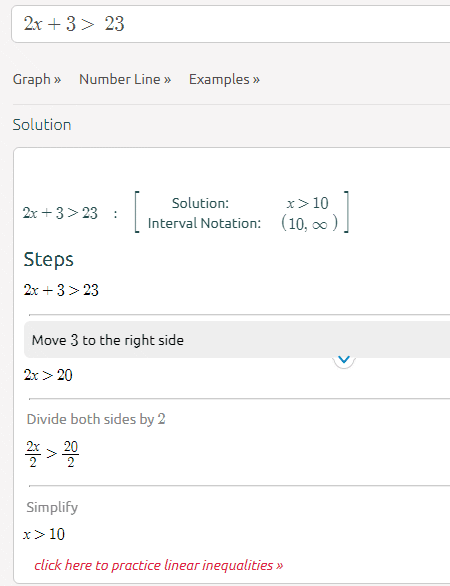Click the x > 10 solution result

click(x=307, y=203)
